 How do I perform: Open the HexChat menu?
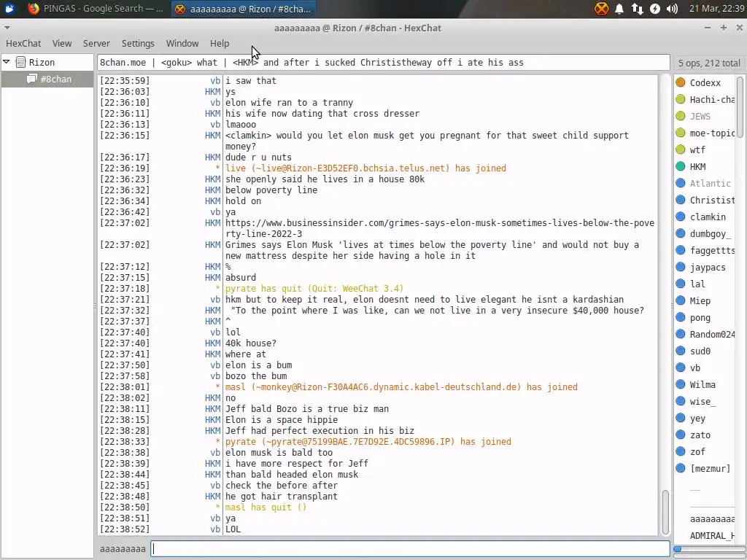coord(23,43)
